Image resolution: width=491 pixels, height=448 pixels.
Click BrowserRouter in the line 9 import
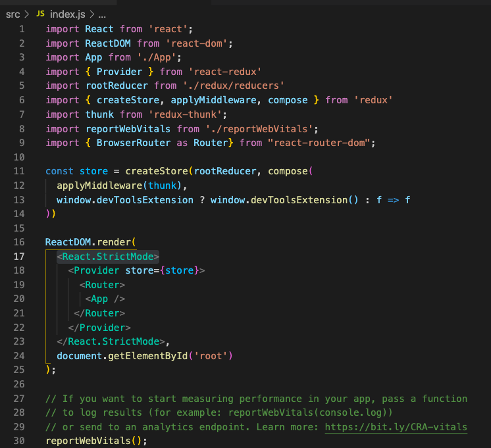click(x=134, y=143)
